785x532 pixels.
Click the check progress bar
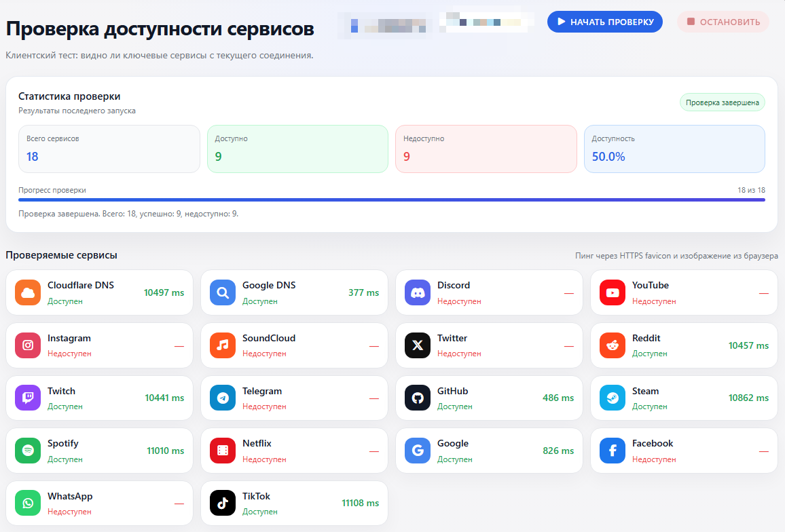point(392,199)
